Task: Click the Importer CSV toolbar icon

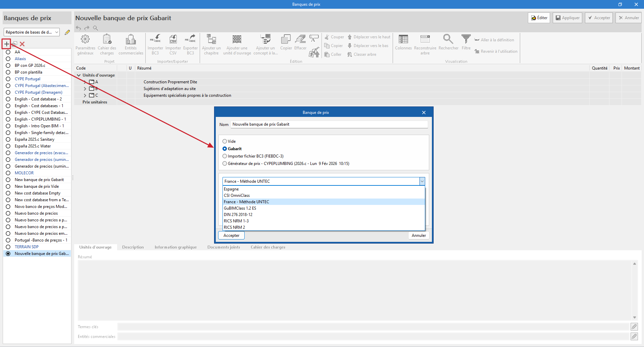Action: point(173,39)
